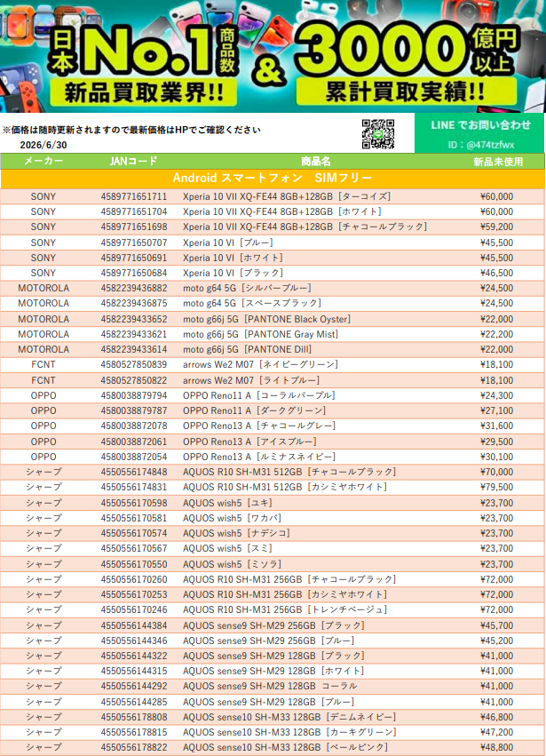Viewport: 546px width, 756px height.
Task: Select JAN code 4582239436875
Action: tap(134, 303)
